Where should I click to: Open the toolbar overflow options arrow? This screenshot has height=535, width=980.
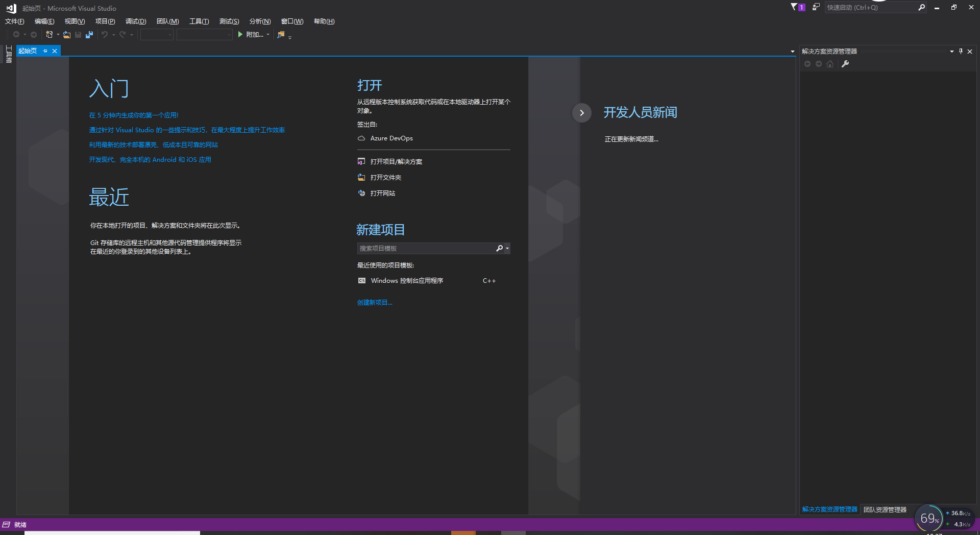pyautogui.click(x=289, y=37)
